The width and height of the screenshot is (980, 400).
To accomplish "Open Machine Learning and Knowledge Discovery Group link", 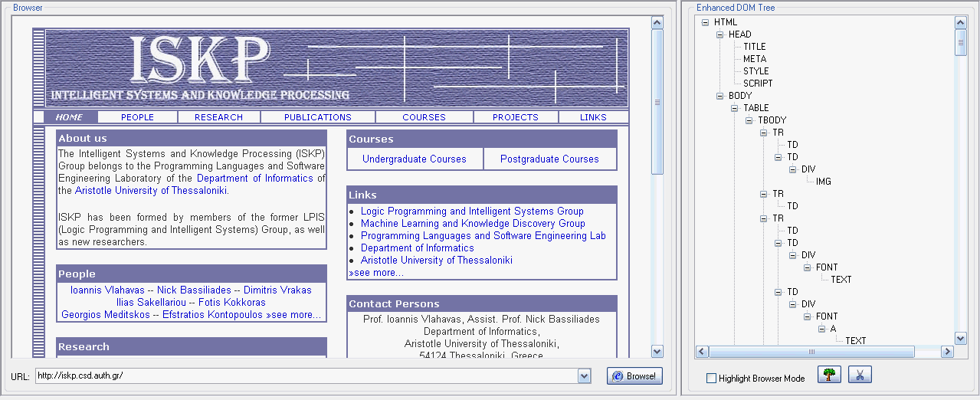I will pyautogui.click(x=473, y=224).
